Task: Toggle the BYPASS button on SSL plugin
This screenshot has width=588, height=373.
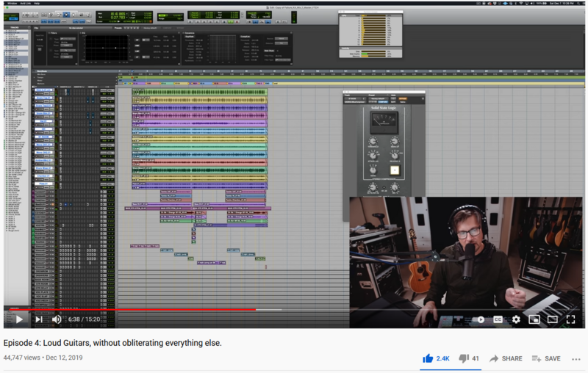Action: click(403, 98)
